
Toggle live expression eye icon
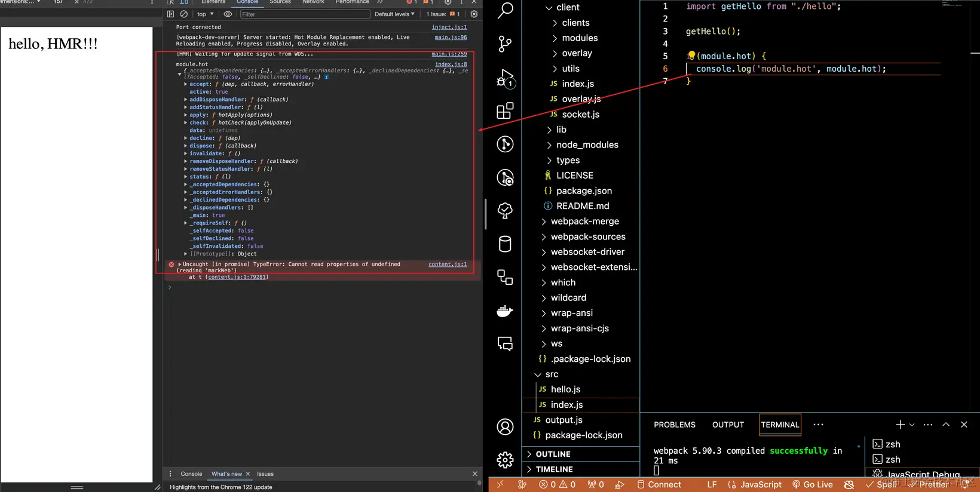click(228, 14)
